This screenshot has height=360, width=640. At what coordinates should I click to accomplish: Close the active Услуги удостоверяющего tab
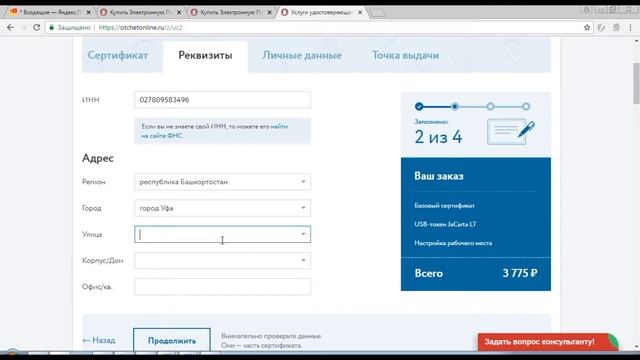tap(360, 12)
